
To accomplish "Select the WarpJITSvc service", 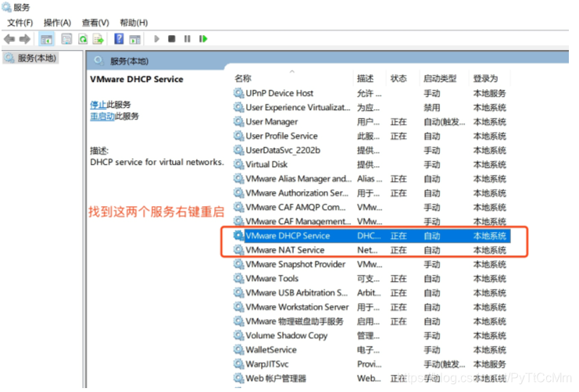I will [371, 364].
